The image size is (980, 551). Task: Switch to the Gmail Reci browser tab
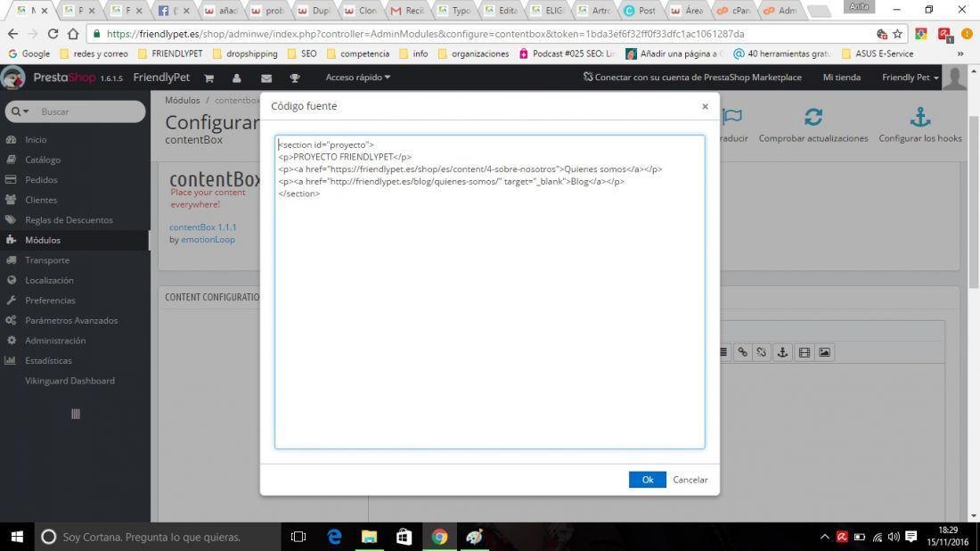[x=408, y=11]
